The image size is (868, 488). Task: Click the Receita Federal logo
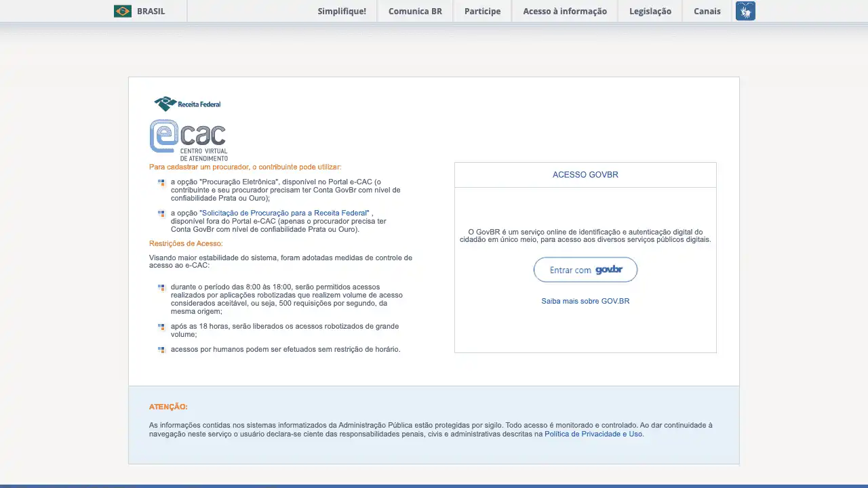click(188, 104)
